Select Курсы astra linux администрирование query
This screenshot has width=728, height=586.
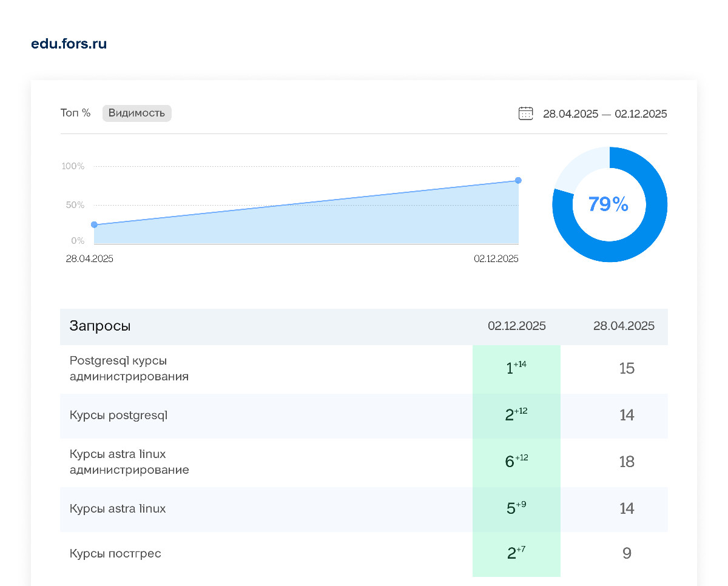129,462
